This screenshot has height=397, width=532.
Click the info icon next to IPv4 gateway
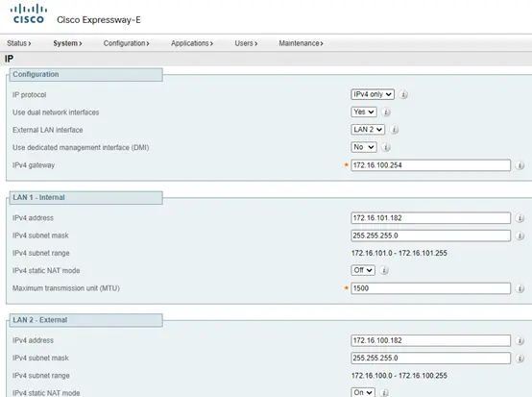tap(520, 165)
